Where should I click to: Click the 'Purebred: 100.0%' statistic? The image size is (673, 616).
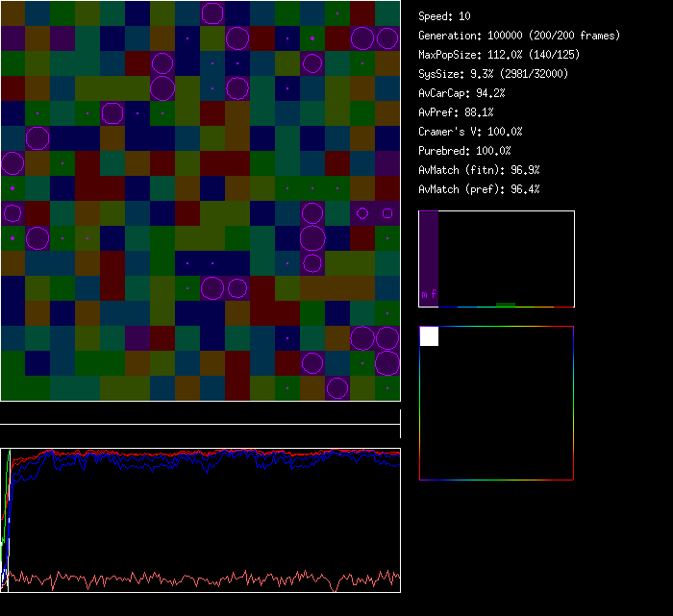tap(465, 151)
